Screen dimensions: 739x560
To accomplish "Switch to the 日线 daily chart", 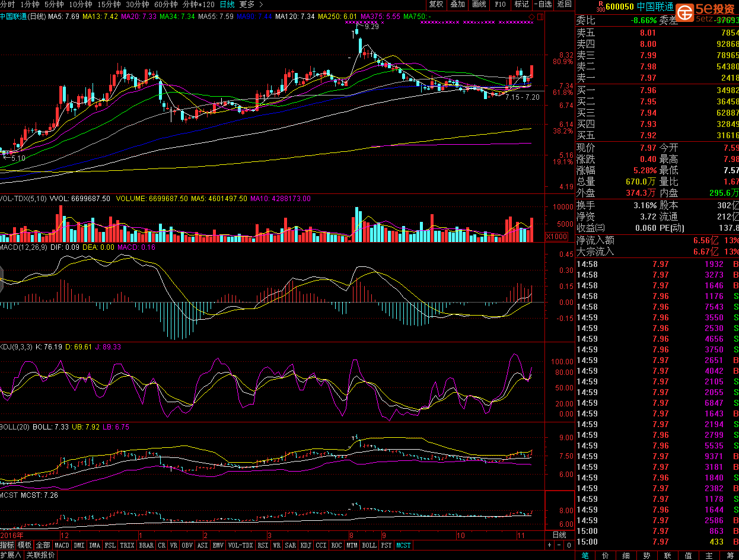I will [227, 4].
